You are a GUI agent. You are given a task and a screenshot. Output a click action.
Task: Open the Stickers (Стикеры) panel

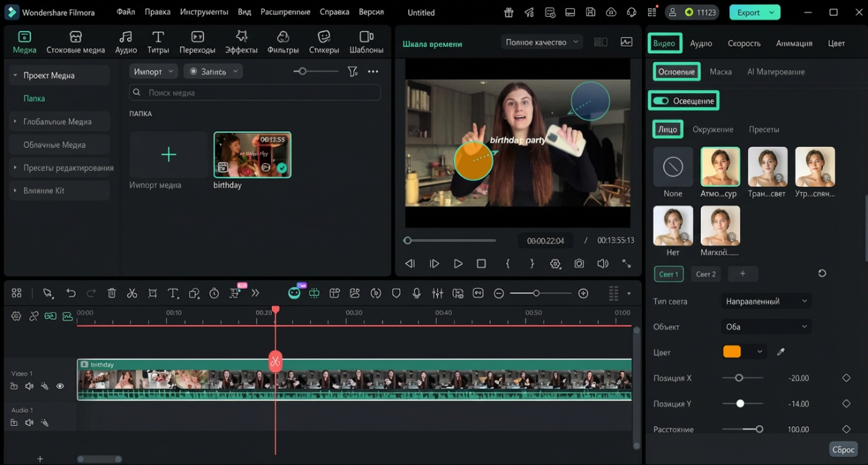click(324, 42)
